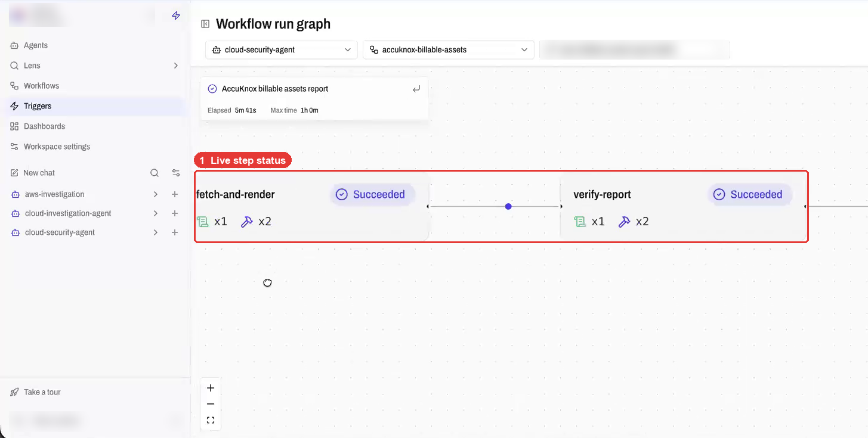This screenshot has width=868, height=438.
Task: Click Succeeded badge on fetch-and-render
Action: coord(373,194)
